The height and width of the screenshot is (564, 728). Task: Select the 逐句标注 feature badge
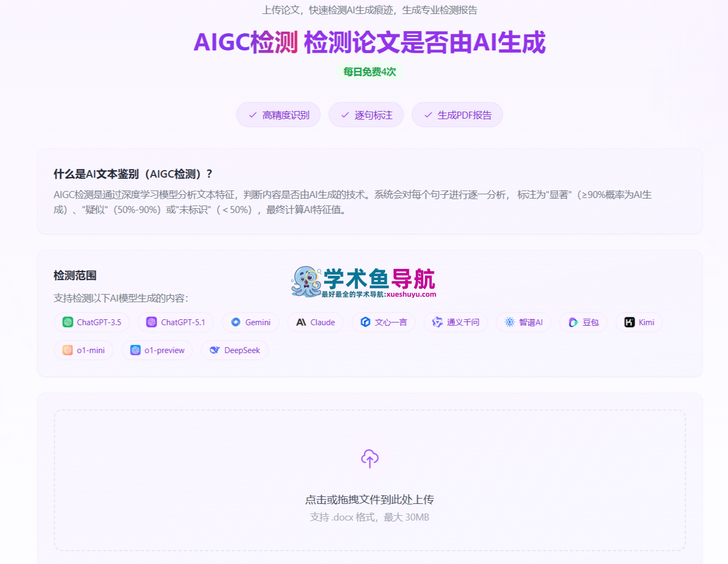pos(366,114)
